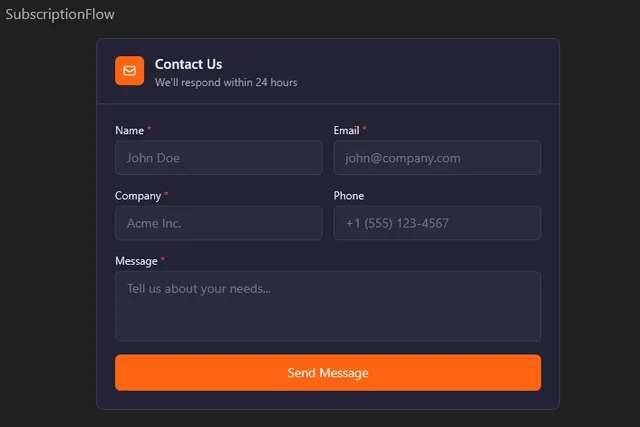Click the Name input field
The height and width of the screenshot is (427, 640).
click(x=219, y=158)
